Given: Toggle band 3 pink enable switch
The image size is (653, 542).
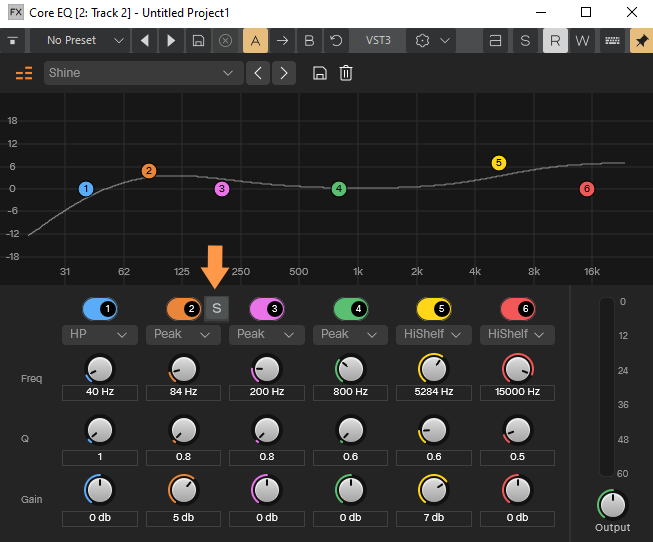Looking at the screenshot, I should 267,309.
